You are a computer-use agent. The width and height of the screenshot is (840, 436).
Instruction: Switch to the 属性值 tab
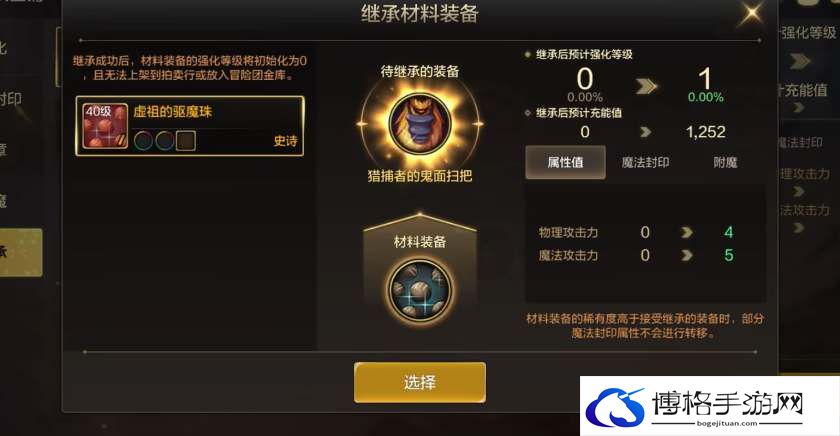(x=565, y=162)
